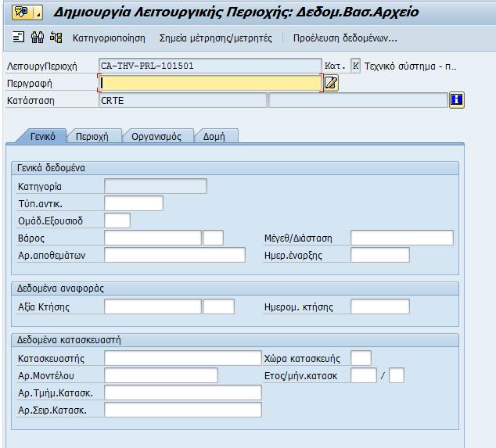Click the Αρ.αποθεμάτων input field

[x=174, y=255]
